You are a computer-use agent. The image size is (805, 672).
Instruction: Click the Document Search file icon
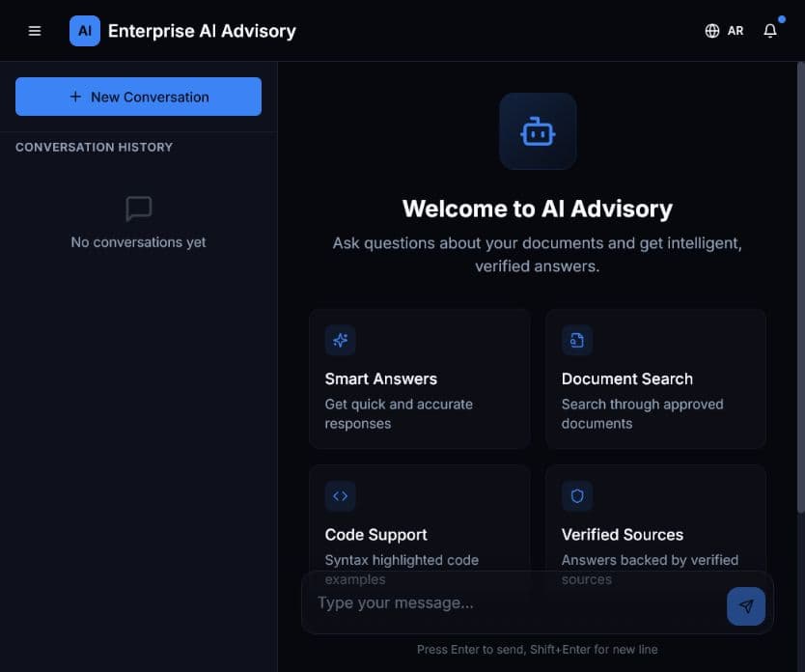577,340
